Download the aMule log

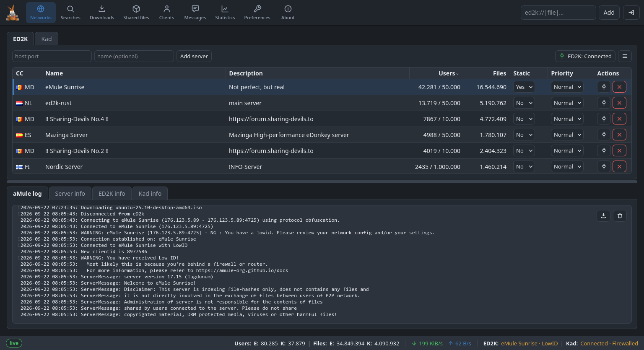[x=603, y=216]
